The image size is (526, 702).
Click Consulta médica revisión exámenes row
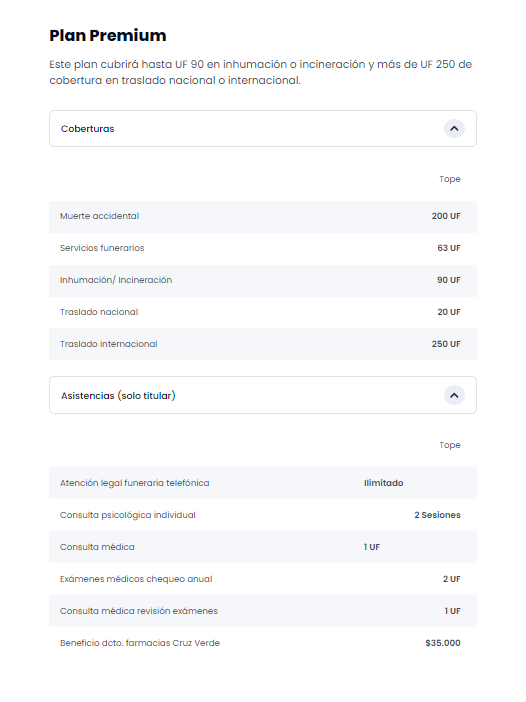[263, 611]
